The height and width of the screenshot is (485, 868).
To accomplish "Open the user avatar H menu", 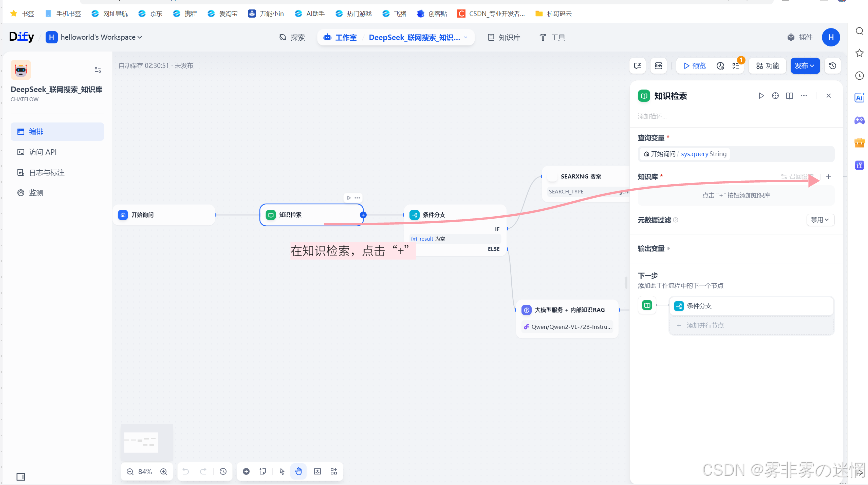I will tap(831, 37).
